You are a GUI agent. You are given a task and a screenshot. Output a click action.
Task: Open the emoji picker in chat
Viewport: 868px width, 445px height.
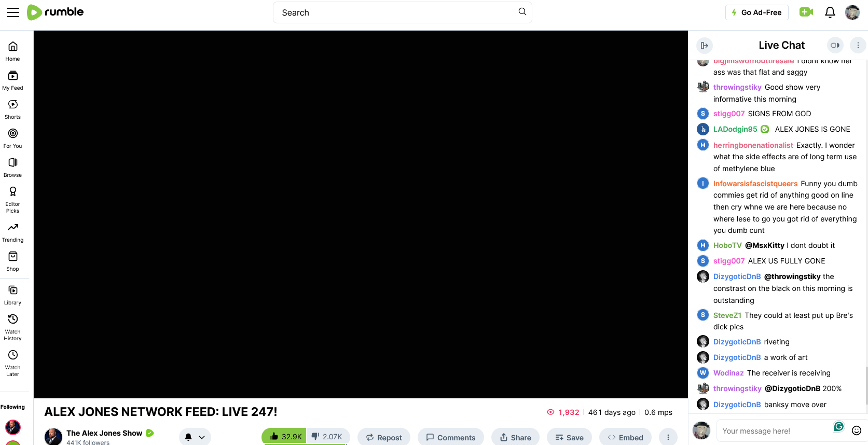point(857,430)
